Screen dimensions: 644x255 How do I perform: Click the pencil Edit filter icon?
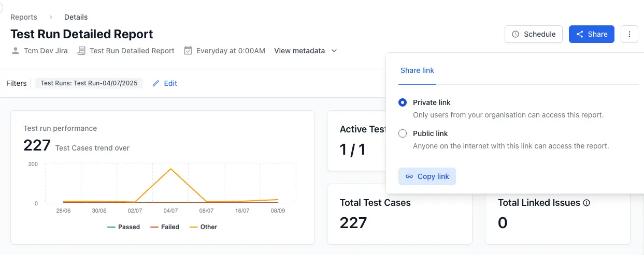[156, 83]
